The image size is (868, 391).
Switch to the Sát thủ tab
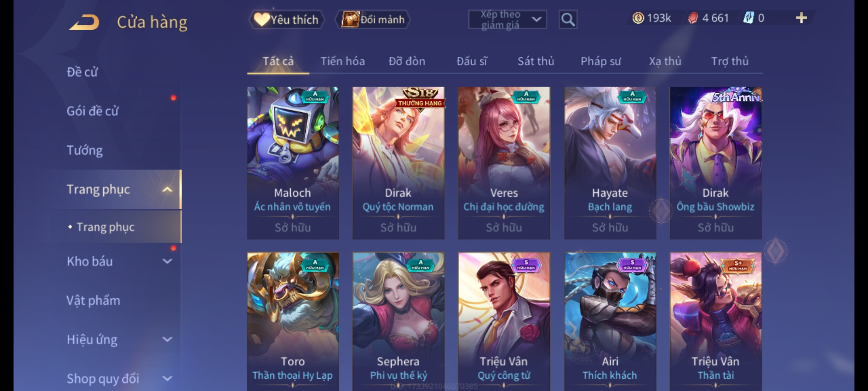click(x=536, y=61)
